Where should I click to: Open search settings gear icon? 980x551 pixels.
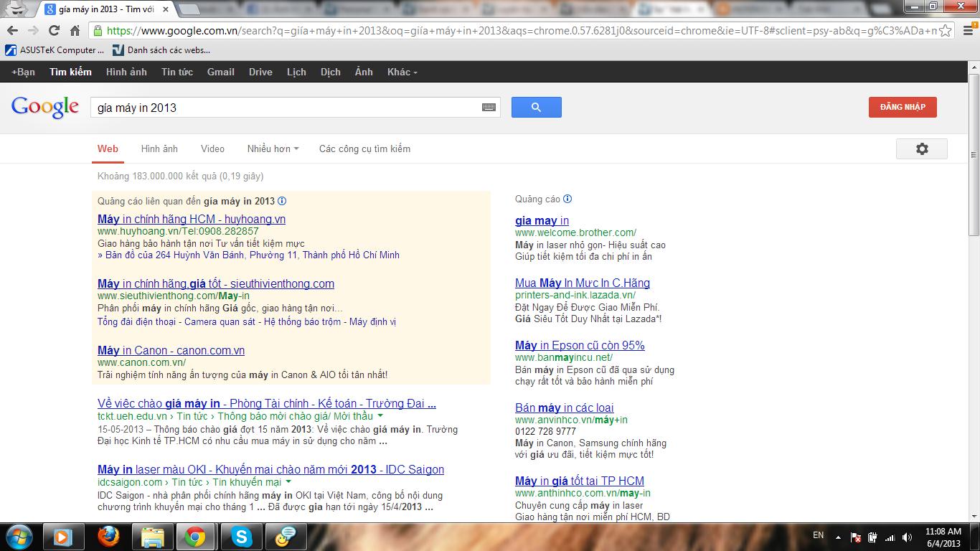tap(922, 149)
